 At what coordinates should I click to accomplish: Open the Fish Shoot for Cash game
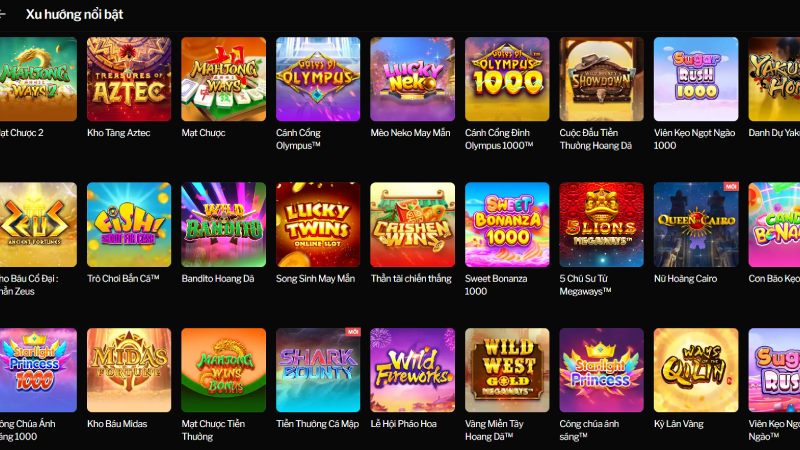pos(129,224)
